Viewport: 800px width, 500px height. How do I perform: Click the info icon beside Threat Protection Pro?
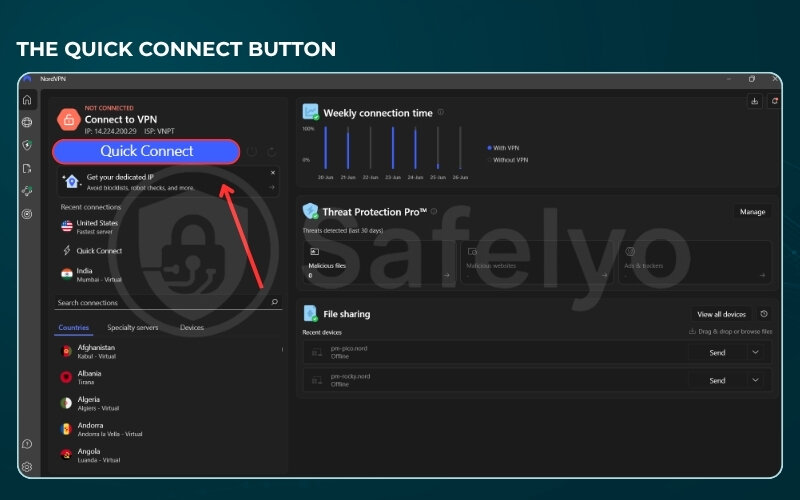tap(434, 211)
